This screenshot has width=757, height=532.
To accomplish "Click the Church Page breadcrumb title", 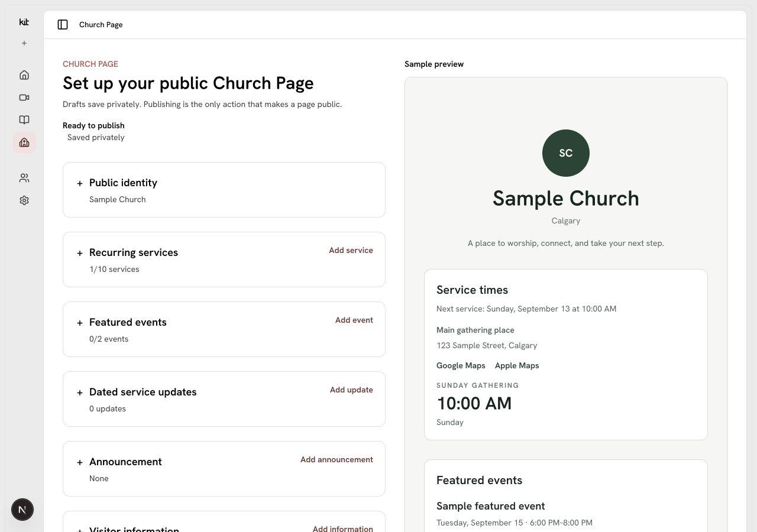I will 101,25.
